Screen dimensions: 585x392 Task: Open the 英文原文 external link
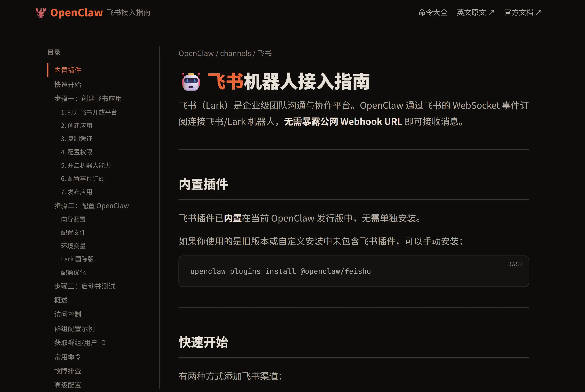point(475,12)
